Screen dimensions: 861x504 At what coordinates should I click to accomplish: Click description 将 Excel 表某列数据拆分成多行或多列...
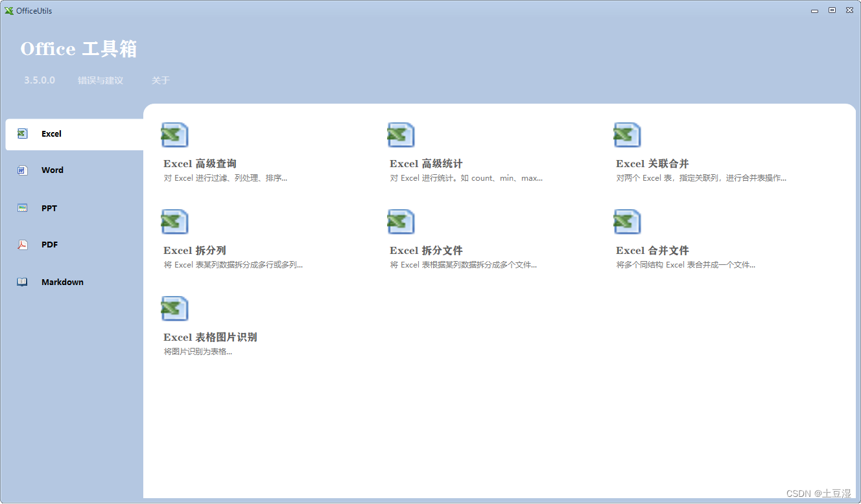[233, 265]
